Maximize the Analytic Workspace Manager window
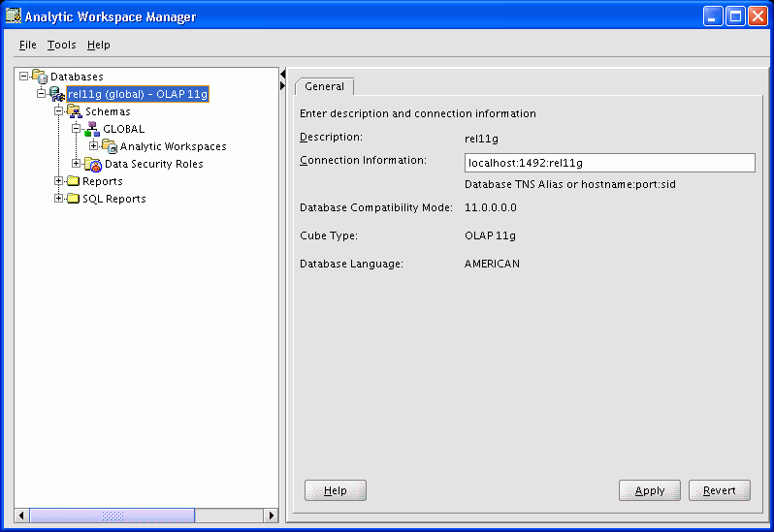 735,16
